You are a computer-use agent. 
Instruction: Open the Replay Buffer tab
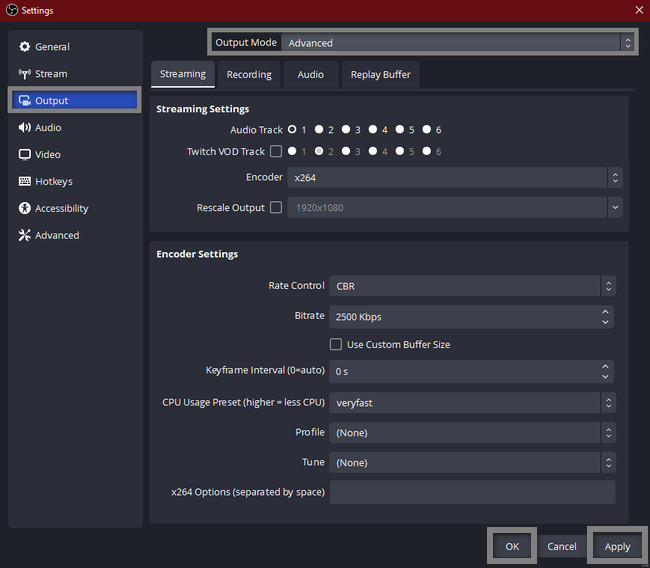pos(380,75)
